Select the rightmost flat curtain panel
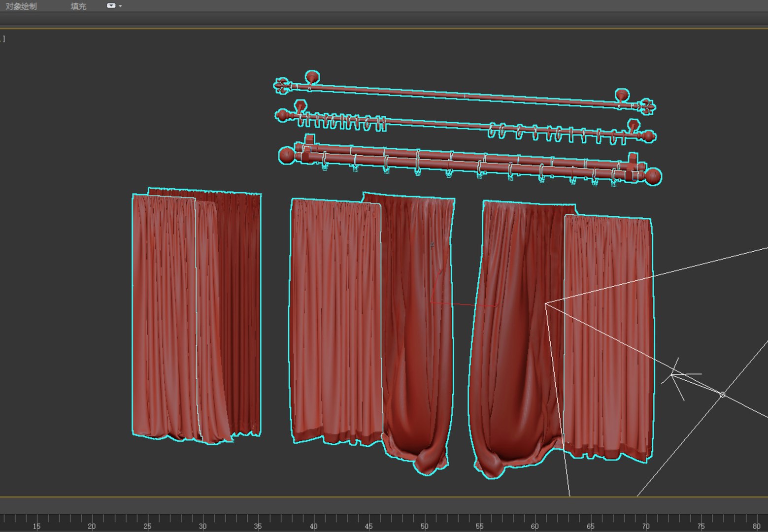This screenshot has width=768, height=532. point(609,337)
